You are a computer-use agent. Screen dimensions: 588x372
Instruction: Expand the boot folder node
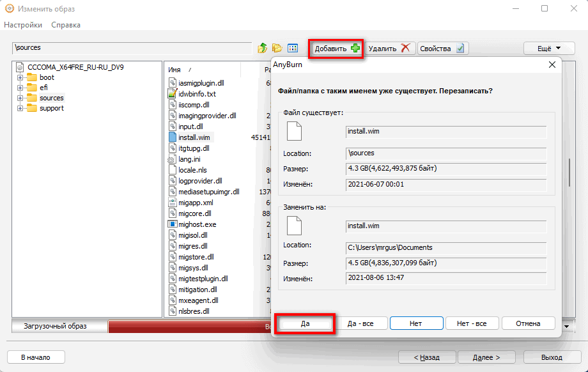[20, 77]
